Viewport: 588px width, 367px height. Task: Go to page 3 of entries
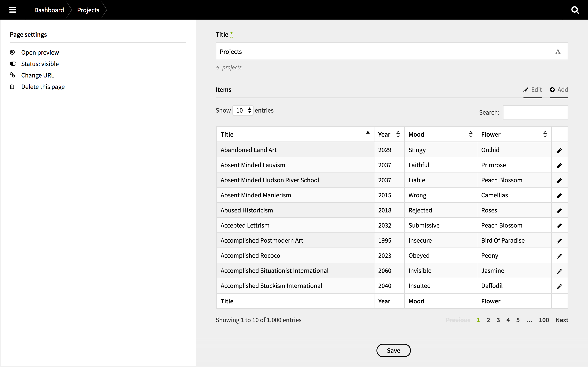(498, 320)
